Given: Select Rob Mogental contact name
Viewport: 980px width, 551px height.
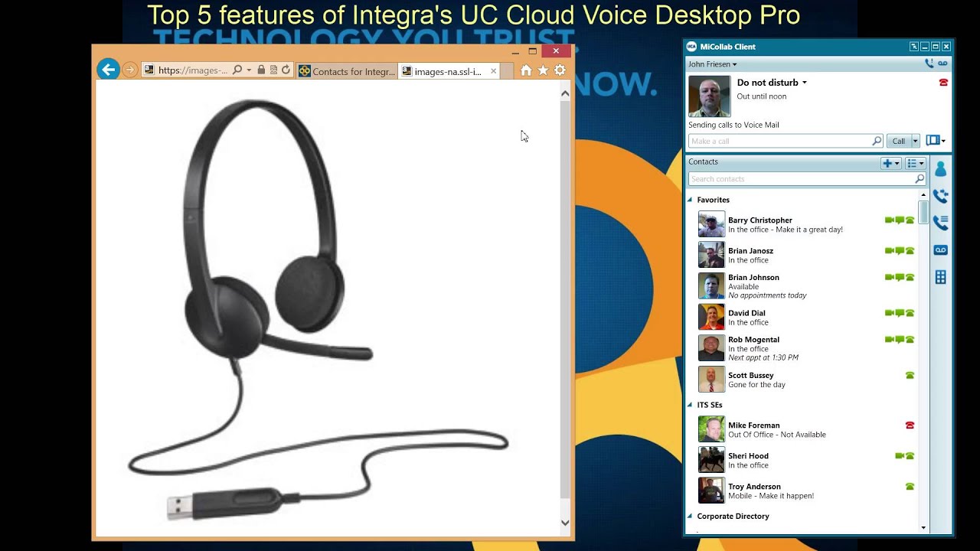Looking at the screenshot, I should [753, 340].
